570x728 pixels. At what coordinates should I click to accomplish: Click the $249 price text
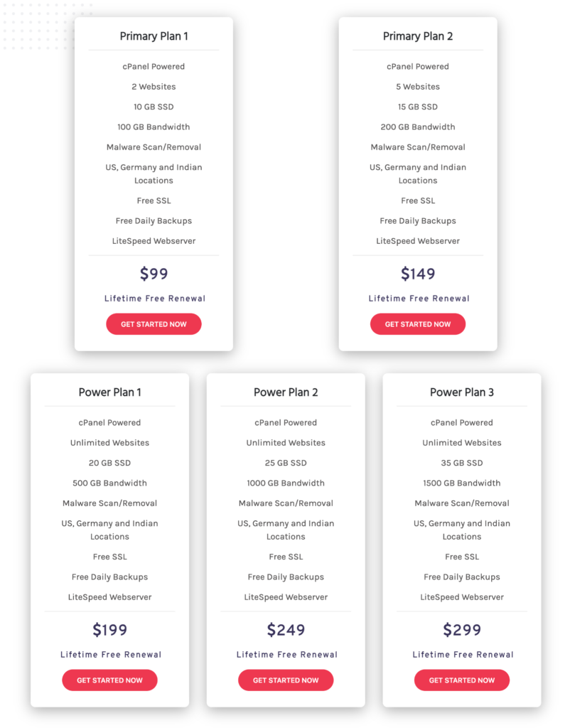coord(286,630)
